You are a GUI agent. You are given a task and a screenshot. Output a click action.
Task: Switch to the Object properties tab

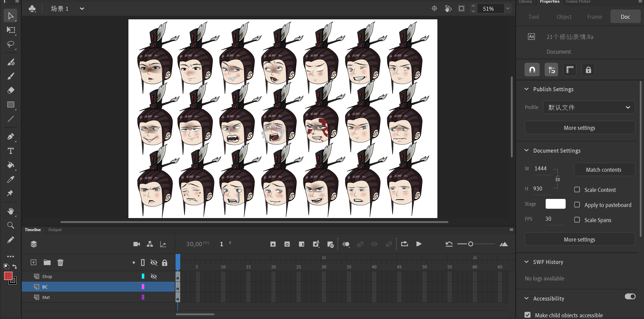tap(564, 17)
